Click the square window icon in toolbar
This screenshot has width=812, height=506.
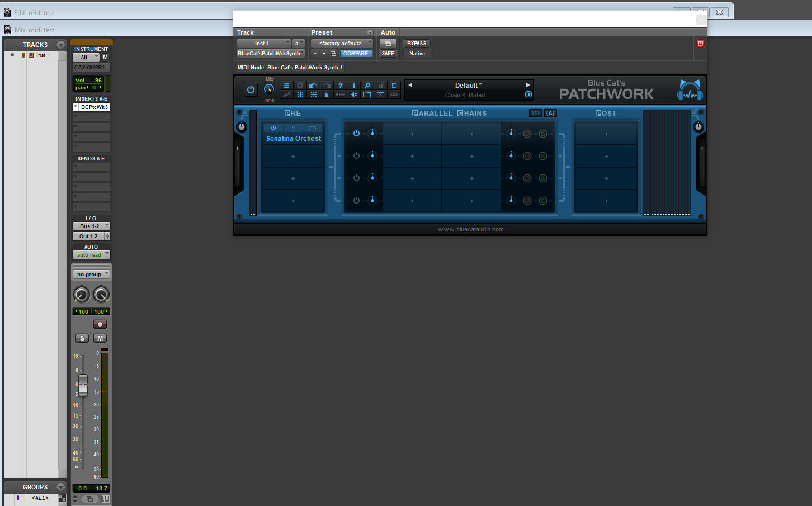tap(394, 86)
